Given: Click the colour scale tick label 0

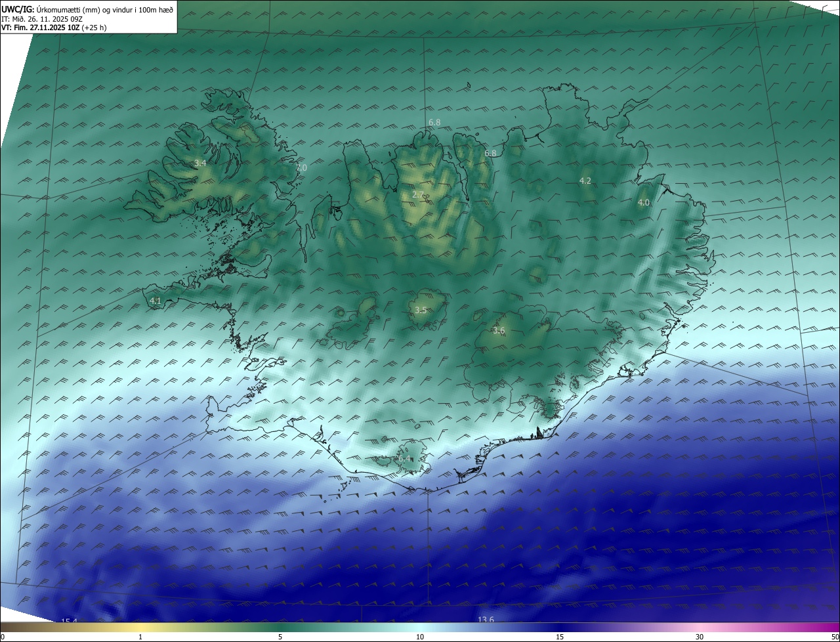Looking at the screenshot, I should tap(3, 637).
